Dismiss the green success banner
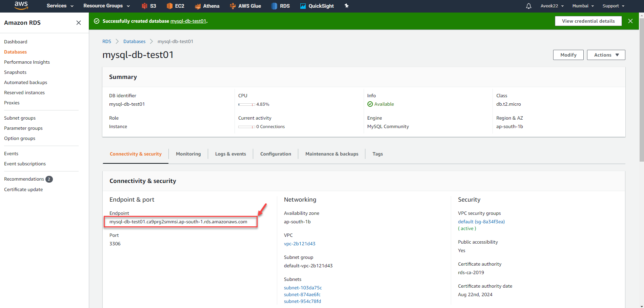 630,21
